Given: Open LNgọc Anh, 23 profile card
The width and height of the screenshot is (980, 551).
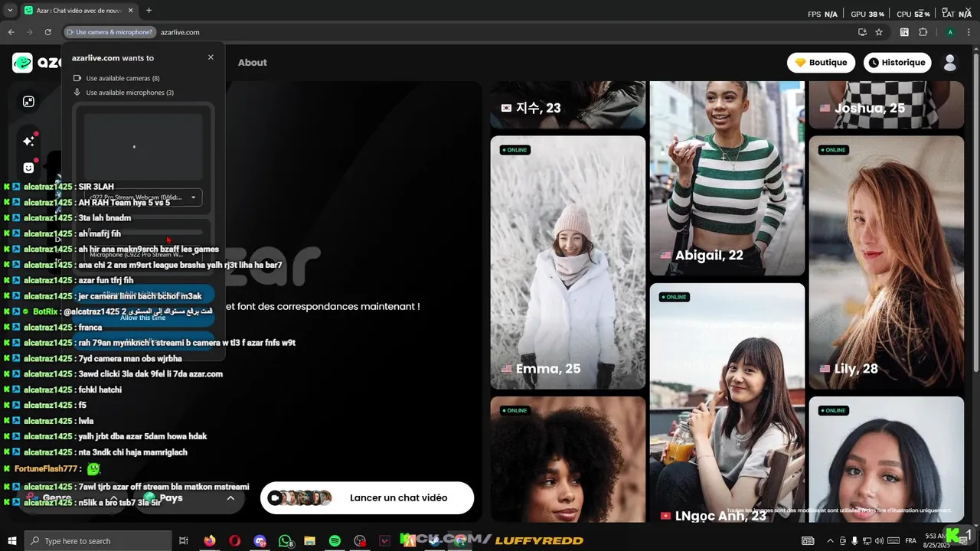Looking at the screenshot, I should point(727,403).
